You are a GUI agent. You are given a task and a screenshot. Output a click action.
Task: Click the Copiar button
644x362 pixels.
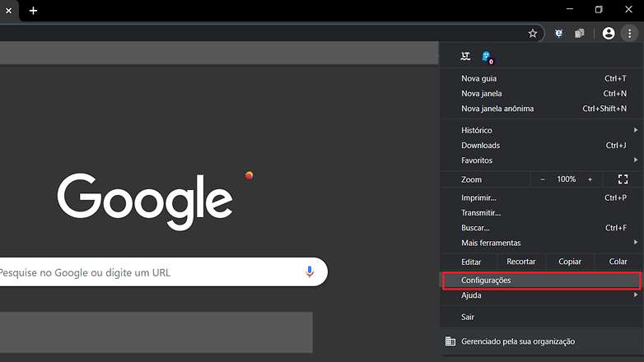[570, 262]
